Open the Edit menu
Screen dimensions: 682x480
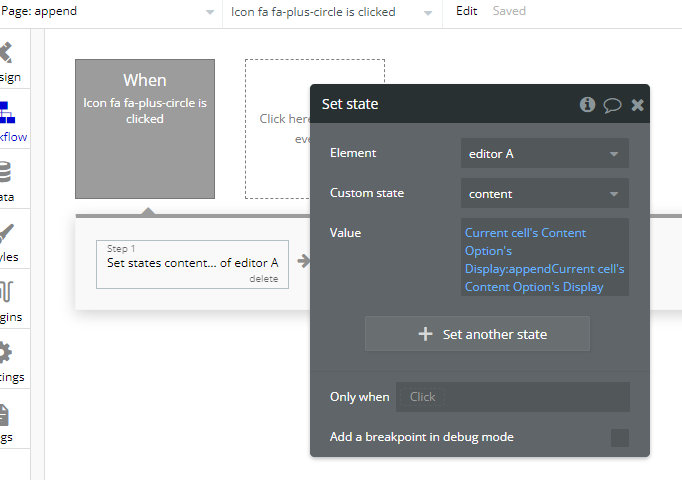pos(466,12)
